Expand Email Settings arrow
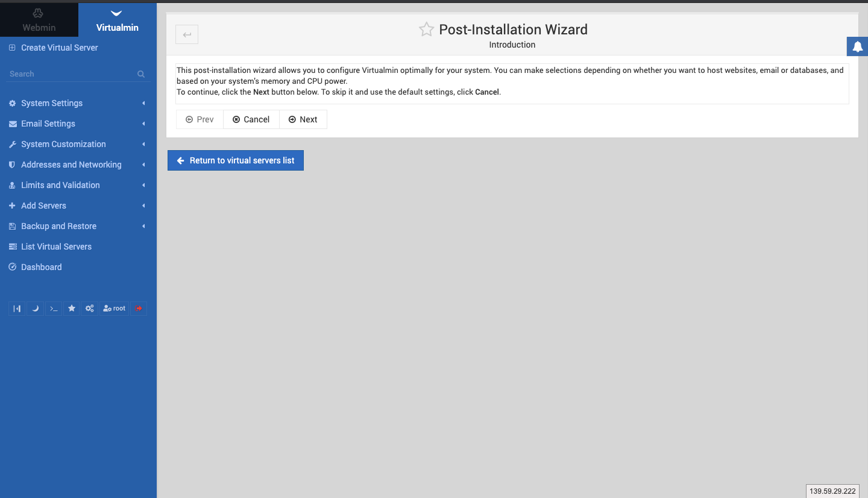Screen dimensions: 868x498 coord(143,124)
